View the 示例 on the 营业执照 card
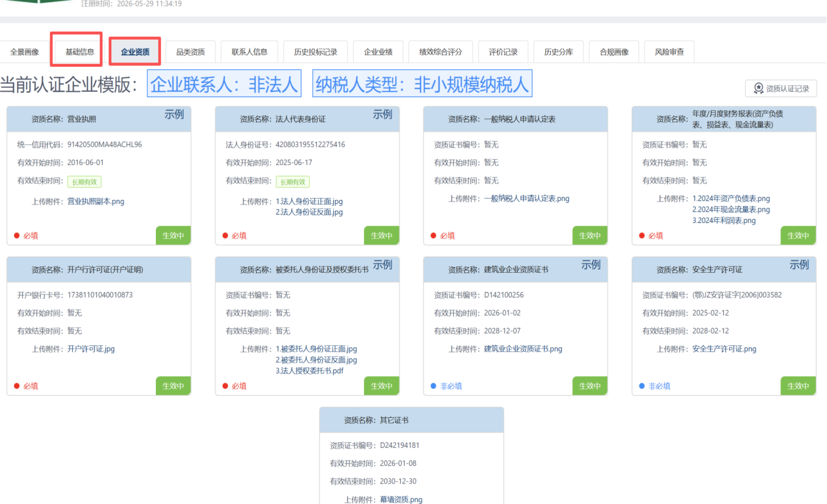This screenshot has height=504, width=827. [x=174, y=114]
